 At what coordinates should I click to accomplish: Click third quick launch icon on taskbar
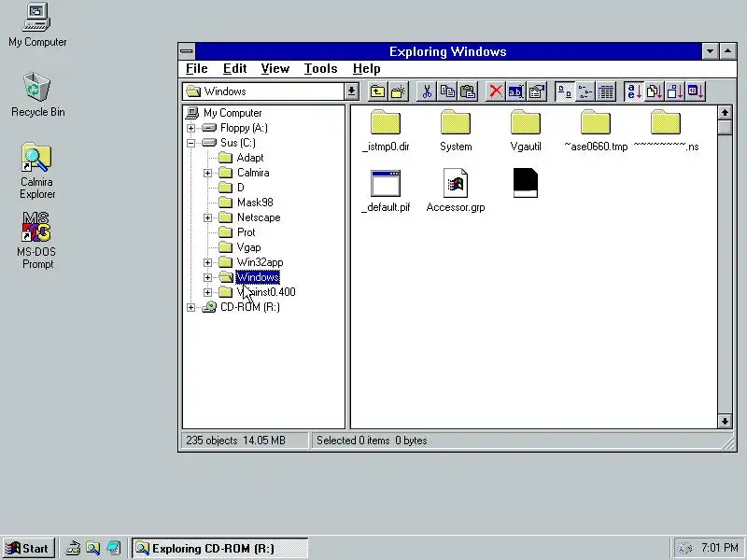(113, 549)
